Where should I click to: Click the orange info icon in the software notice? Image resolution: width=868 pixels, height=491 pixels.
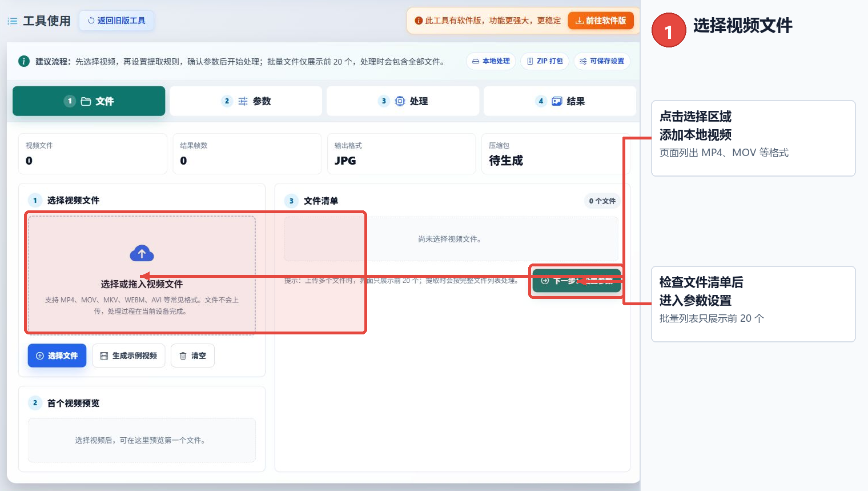(419, 21)
